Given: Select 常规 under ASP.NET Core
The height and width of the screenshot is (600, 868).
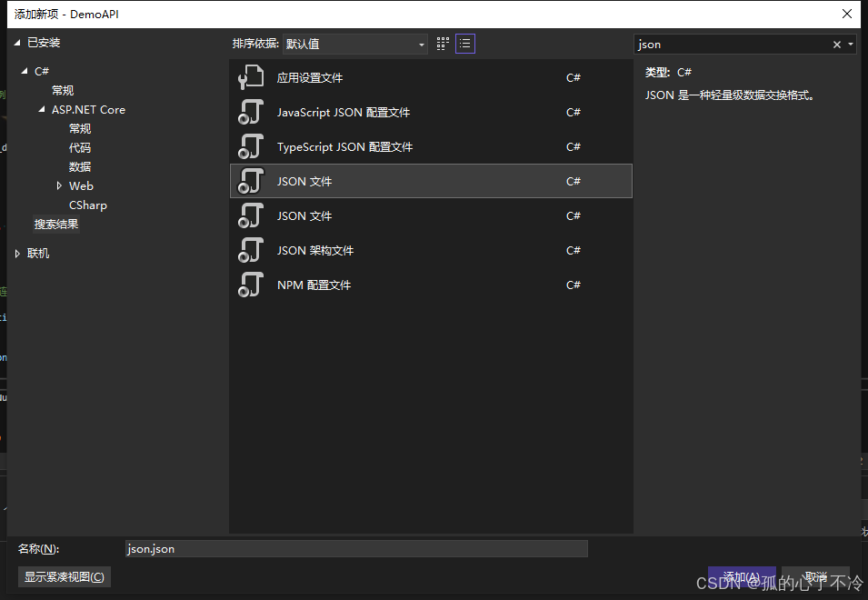Looking at the screenshot, I should [x=80, y=128].
